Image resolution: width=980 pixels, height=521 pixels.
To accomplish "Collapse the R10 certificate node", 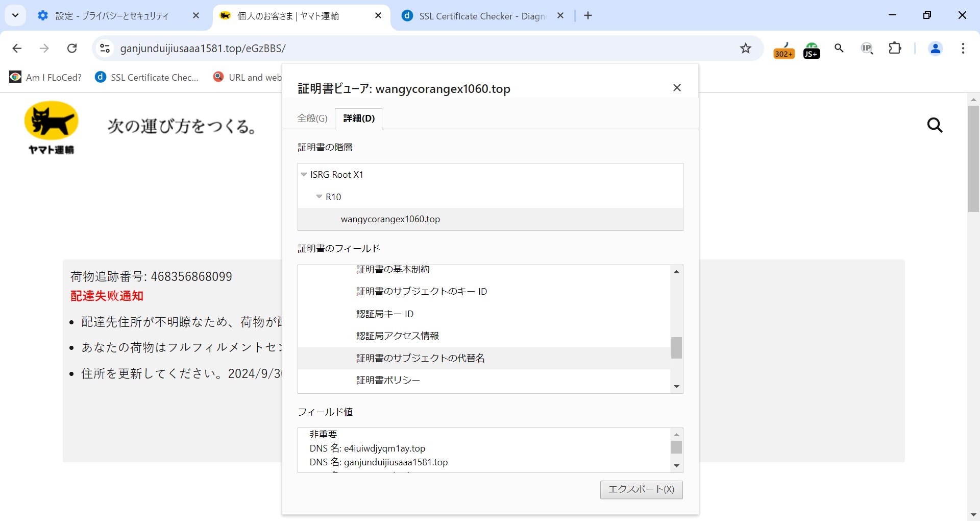I will click(x=319, y=197).
